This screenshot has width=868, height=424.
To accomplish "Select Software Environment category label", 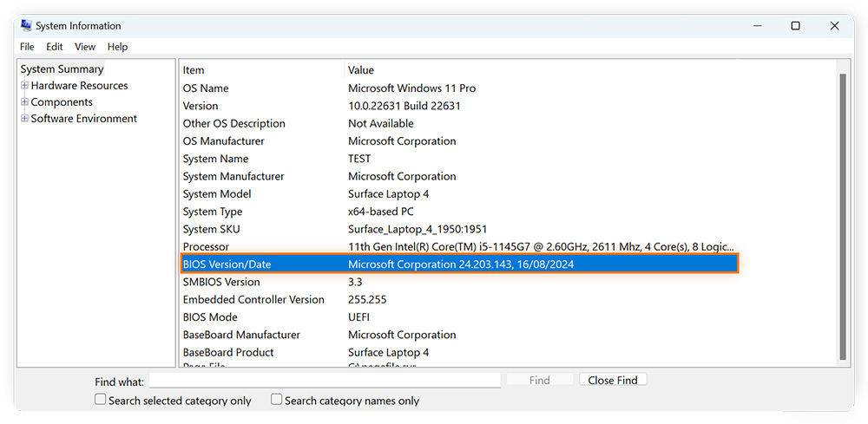I will [83, 119].
